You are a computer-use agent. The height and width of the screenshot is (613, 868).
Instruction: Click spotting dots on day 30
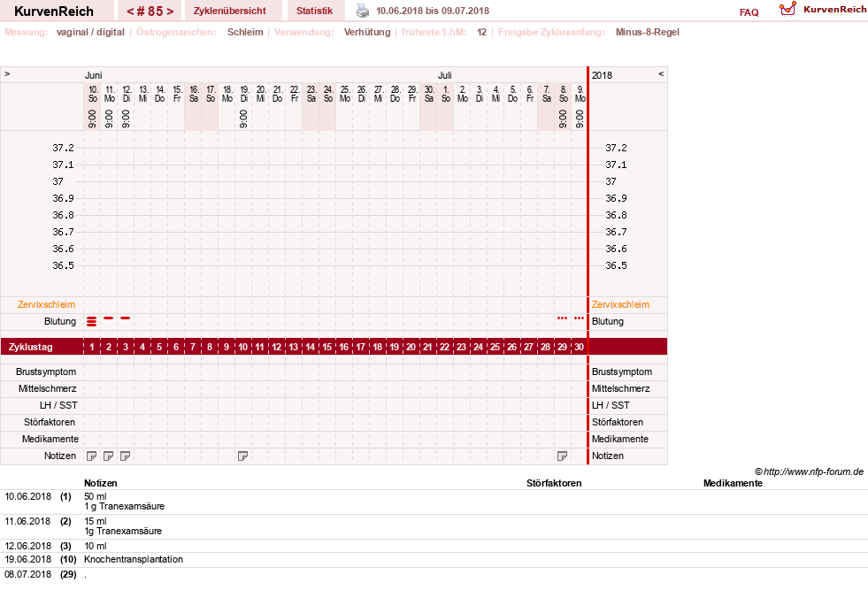point(579,318)
